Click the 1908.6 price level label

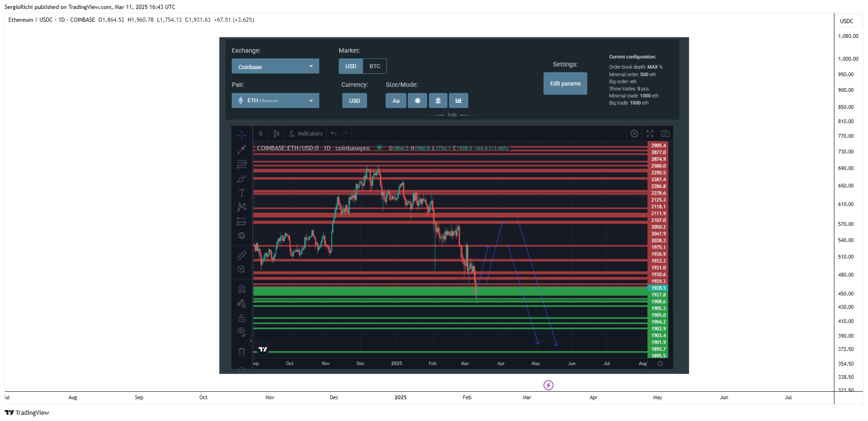coord(658,302)
